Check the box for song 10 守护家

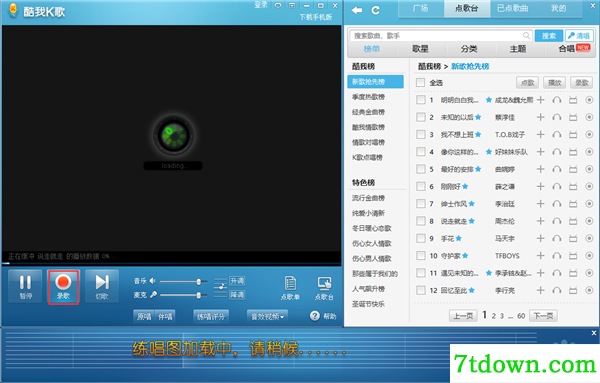[421, 256]
